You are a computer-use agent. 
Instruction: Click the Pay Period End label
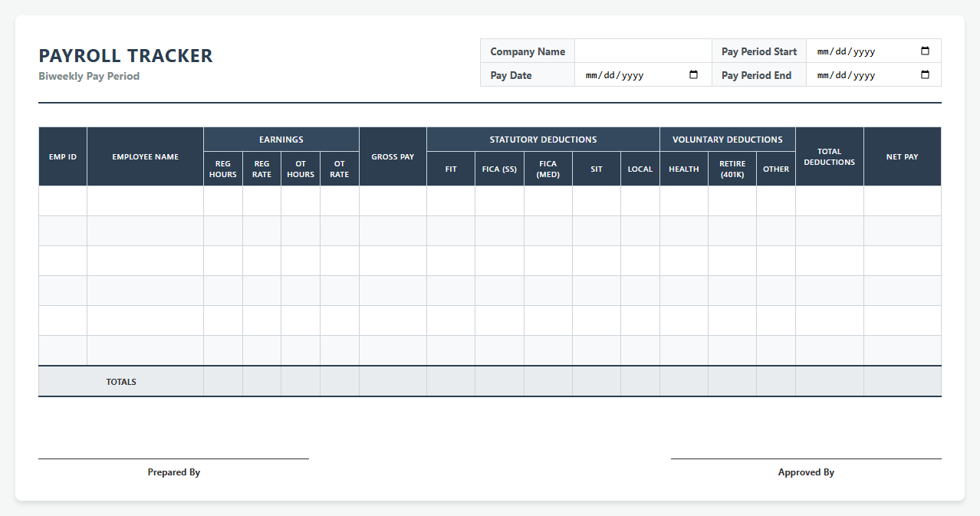(756, 75)
